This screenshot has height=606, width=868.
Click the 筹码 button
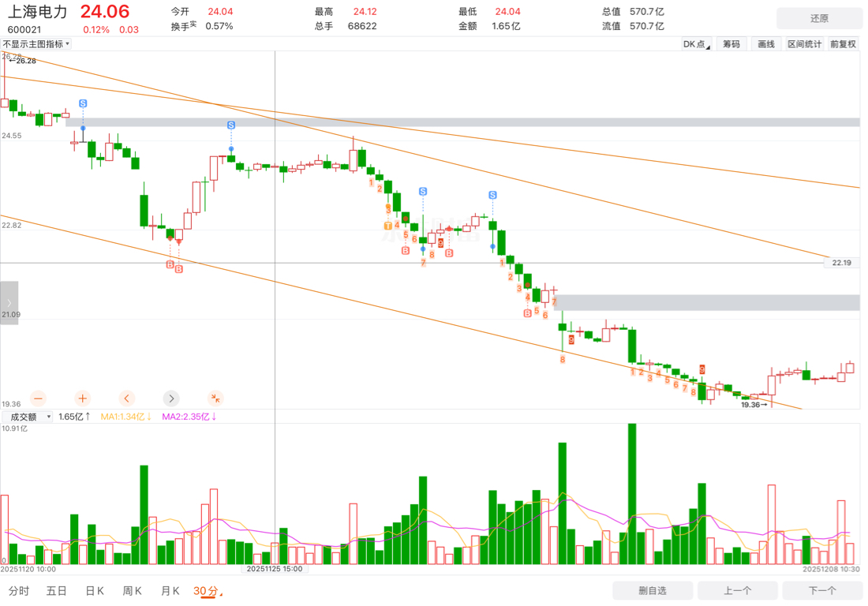pos(731,44)
